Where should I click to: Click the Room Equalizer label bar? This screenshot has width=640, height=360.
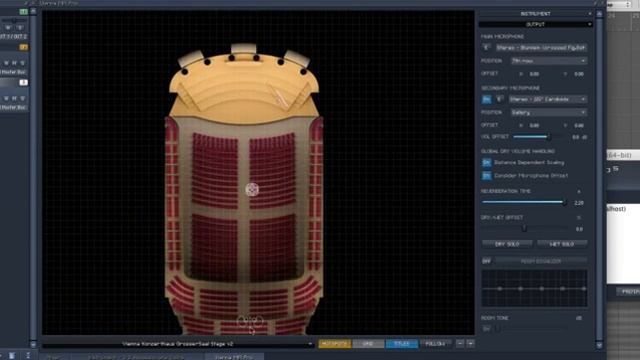[541, 261]
